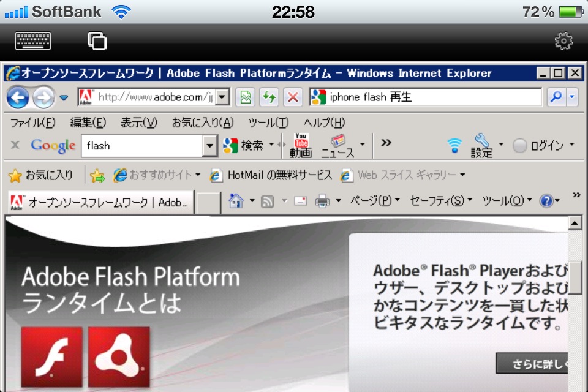Print the page with the printer icon
This screenshot has width=588, height=392.
pyautogui.click(x=323, y=202)
